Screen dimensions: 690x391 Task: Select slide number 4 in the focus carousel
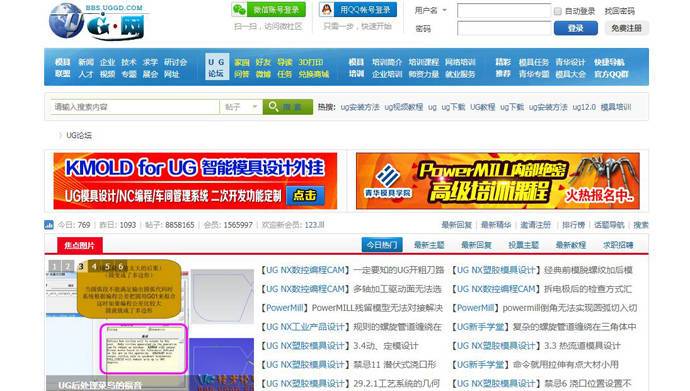click(94, 266)
